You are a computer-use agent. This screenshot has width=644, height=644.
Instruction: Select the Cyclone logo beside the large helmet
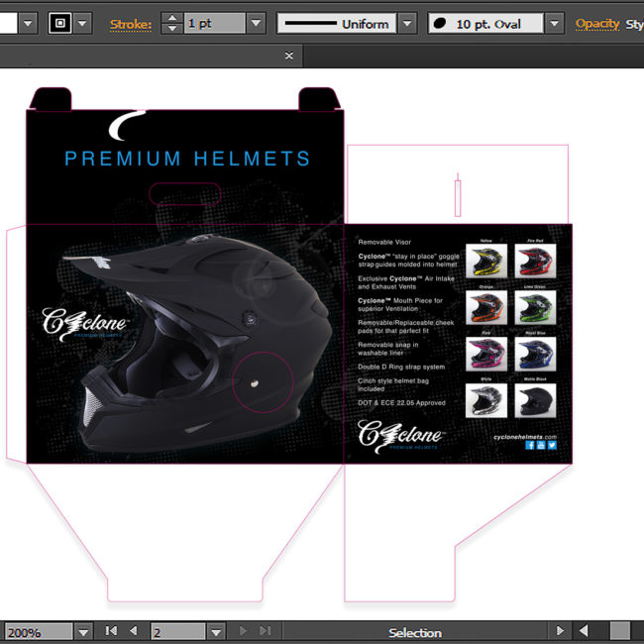[85, 324]
